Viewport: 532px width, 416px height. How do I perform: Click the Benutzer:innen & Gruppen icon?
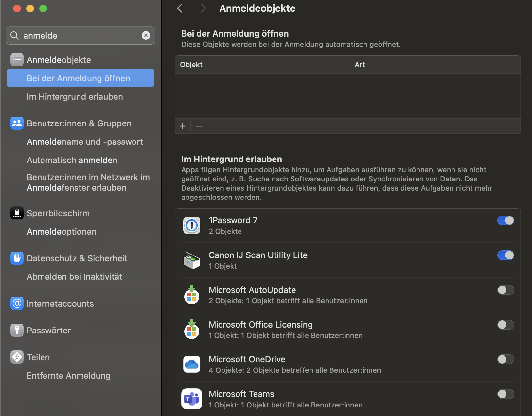pyautogui.click(x=17, y=123)
